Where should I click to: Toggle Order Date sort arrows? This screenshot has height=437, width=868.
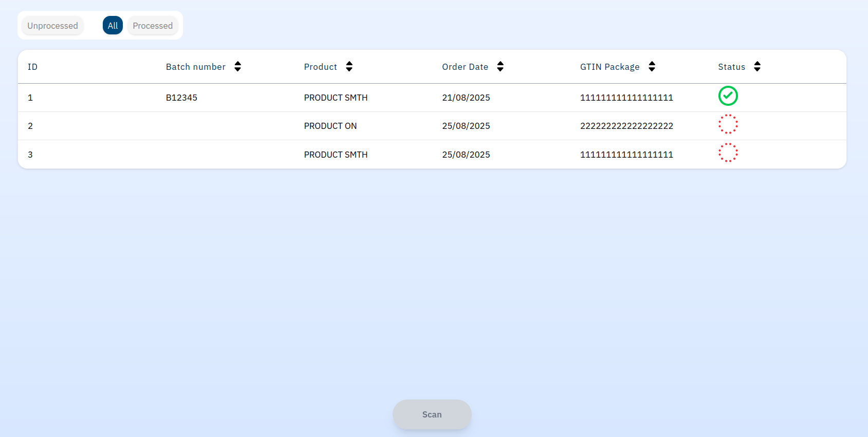(500, 67)
